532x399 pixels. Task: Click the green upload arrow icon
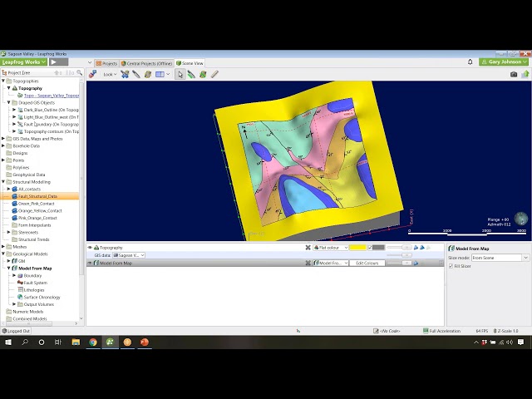525,74
